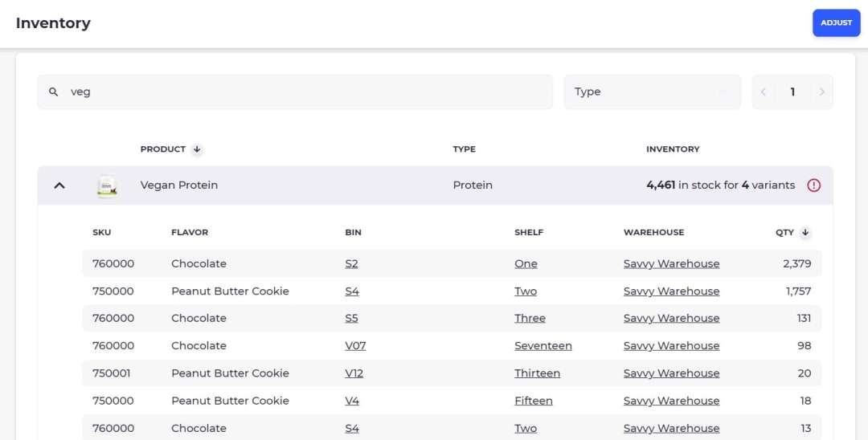Click the page number 1 field
Viewport: 868px width, 440px height.
click(x=792, y=92)
